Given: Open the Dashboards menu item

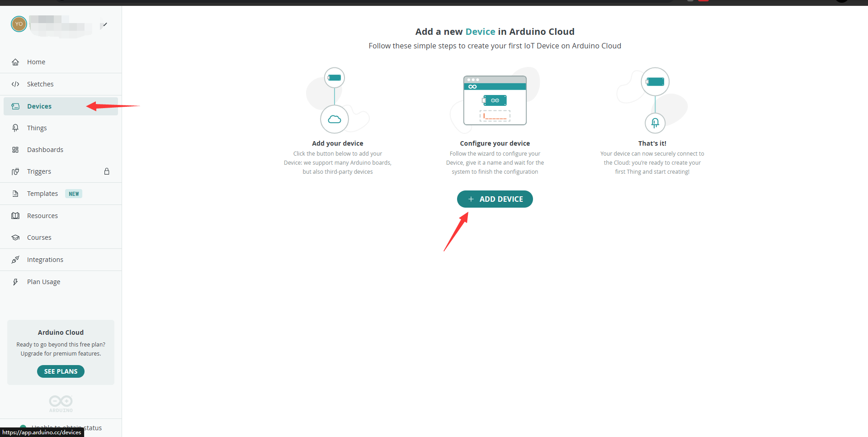Looking at the screenshot, I should pyautogui.click(x=61, y=150).
